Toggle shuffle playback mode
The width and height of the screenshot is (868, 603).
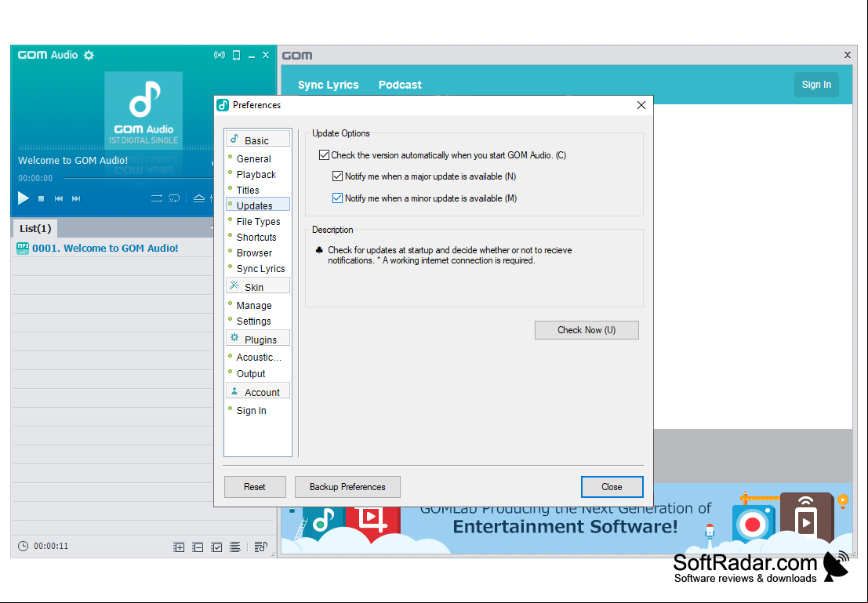click(x=157, y=198)
